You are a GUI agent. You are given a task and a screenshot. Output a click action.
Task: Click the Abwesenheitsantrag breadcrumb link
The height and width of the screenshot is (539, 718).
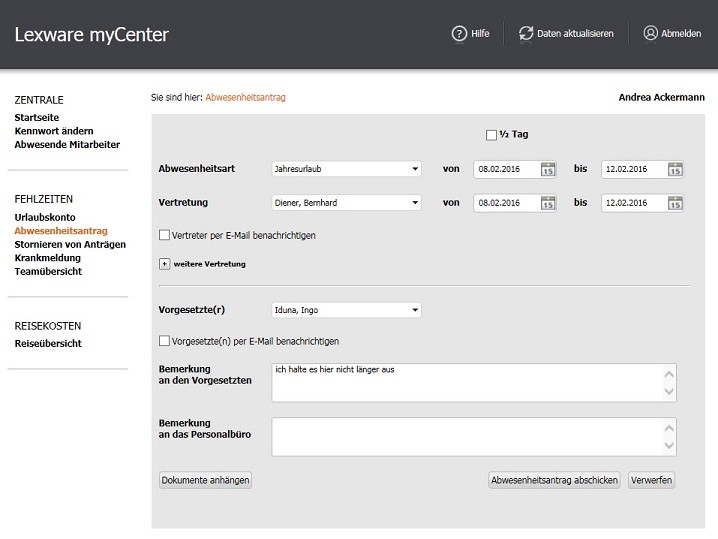pos(245,98)
